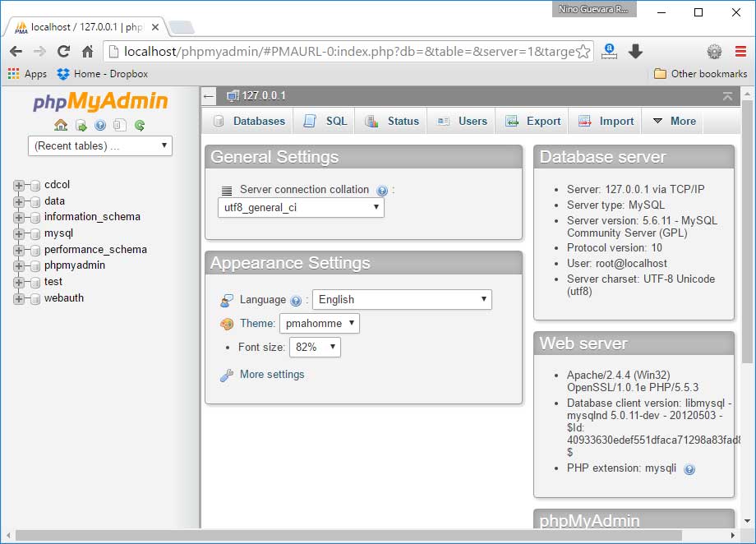Click the browser Forward arrow
The width and height of the screenshot is (756, 544).
39,51
